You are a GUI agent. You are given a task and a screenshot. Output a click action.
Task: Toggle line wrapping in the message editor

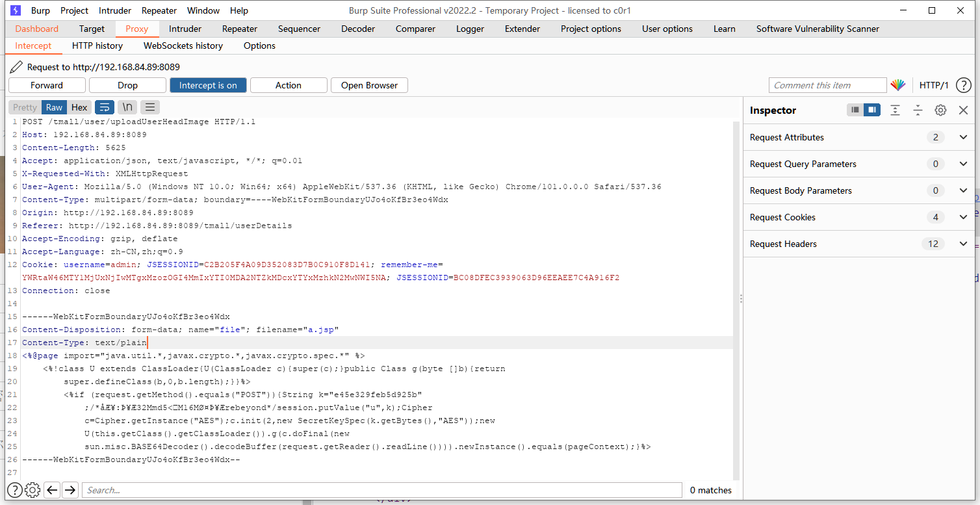click(x=104, y=107)
